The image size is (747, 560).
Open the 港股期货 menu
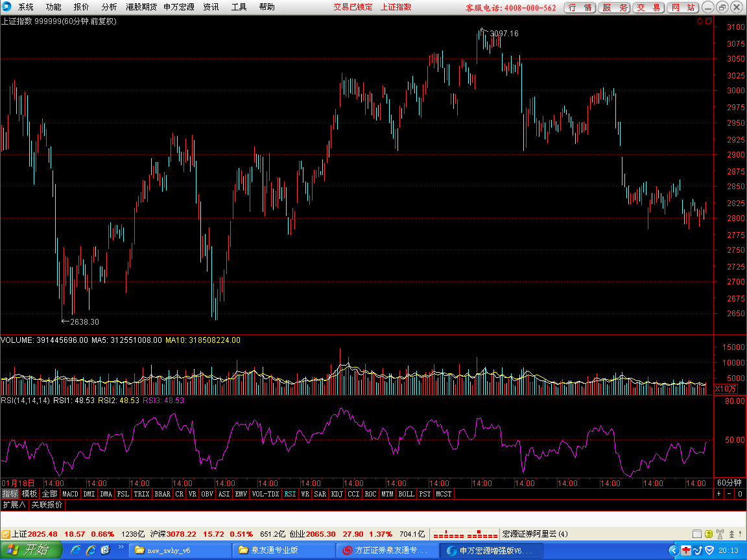(x=141, y=7)
